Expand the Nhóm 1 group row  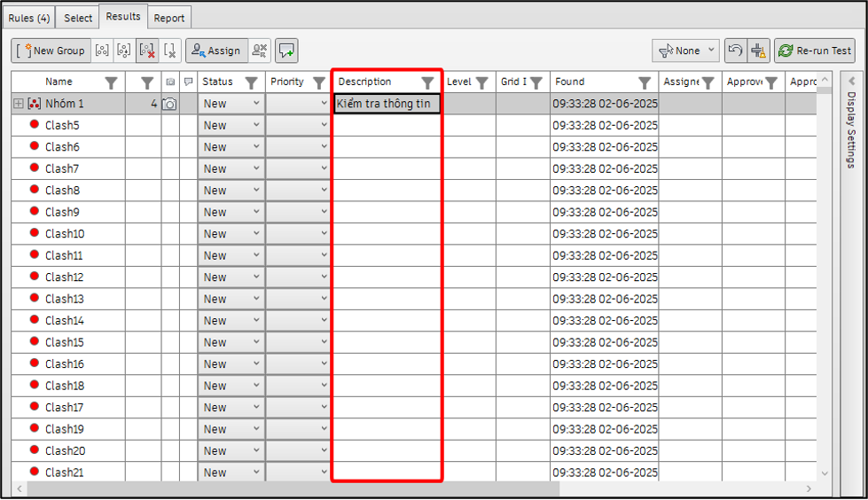[x=19, y=104]
